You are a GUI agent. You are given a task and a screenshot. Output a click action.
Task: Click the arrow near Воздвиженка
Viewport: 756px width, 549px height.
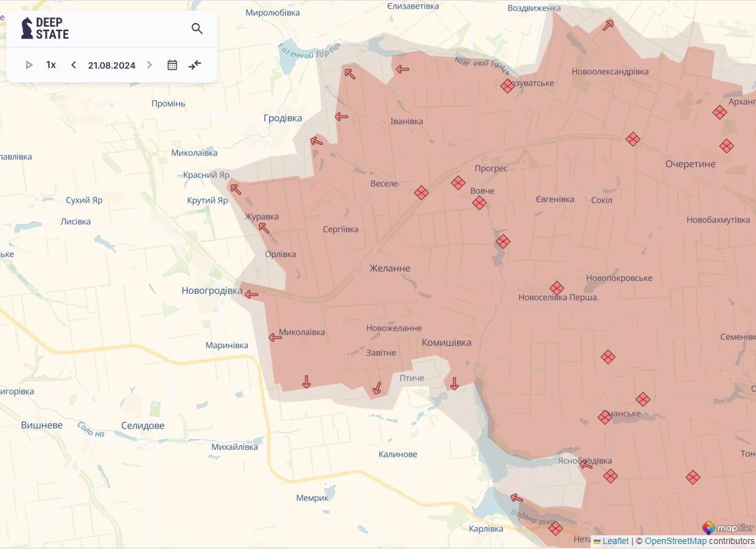point(608,25)
